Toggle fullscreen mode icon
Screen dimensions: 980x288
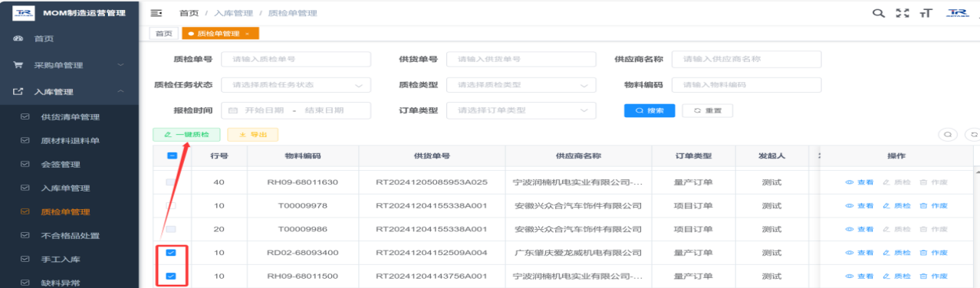[x=903, y=13]
